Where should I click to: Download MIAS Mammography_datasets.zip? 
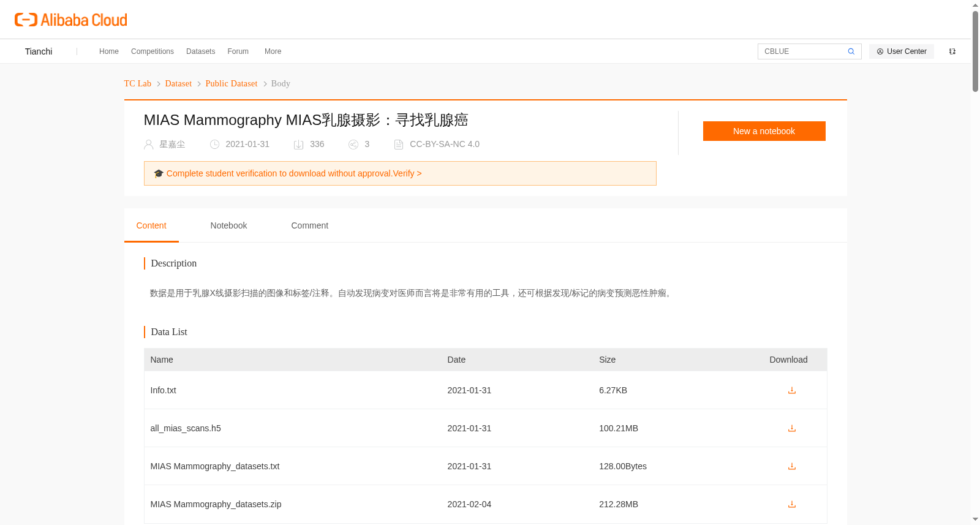tap(791, 504)
